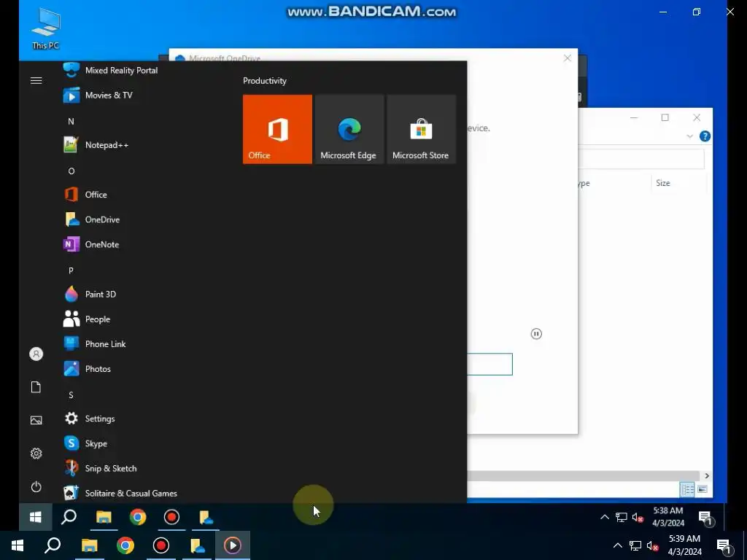Click the Productivity group heading
Viewport: 747px width, 560px height.
pyautogui.click(x=265, y=81)
